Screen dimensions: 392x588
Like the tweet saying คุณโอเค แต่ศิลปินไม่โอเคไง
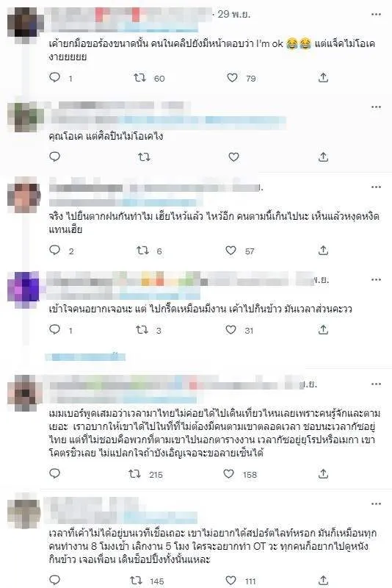click(233, 157)
